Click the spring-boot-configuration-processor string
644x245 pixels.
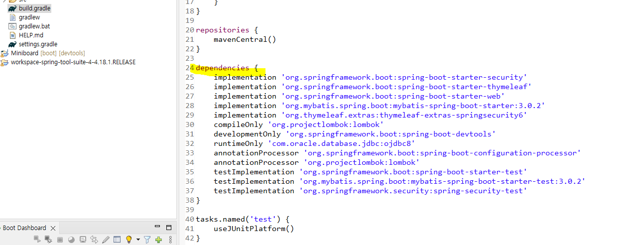point(442,153)
